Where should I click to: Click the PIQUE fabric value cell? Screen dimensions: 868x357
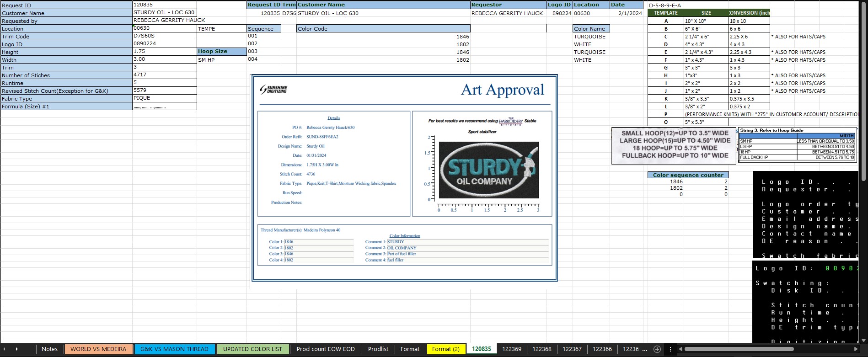[x=165, y=98]
